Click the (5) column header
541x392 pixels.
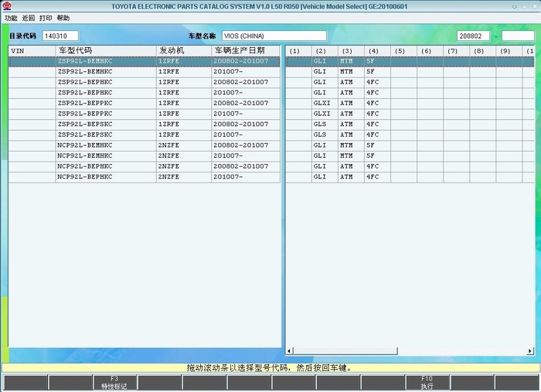[x=403, y=51]
